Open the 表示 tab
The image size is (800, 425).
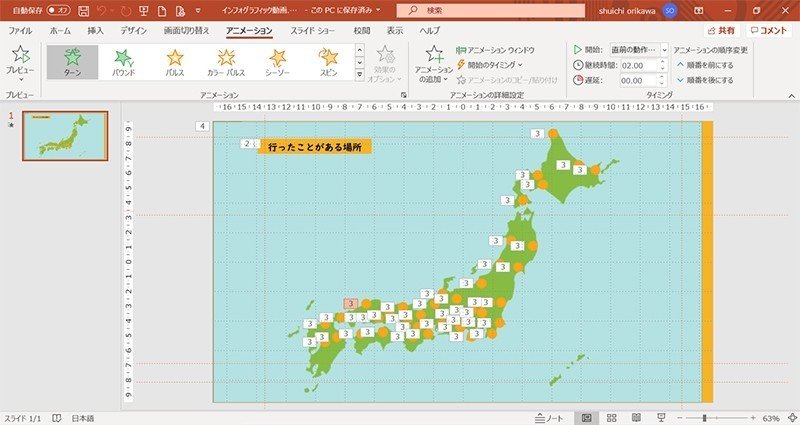pos(395,31)
